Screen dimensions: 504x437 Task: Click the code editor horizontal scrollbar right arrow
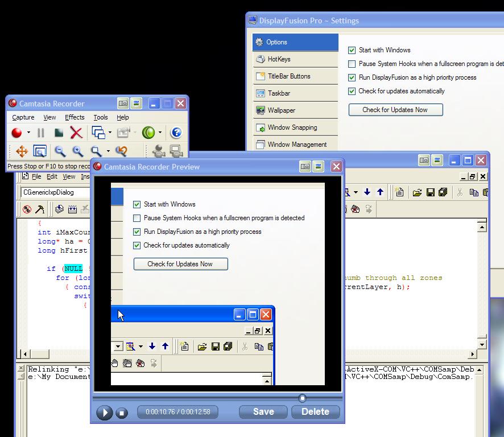(472, 354)
